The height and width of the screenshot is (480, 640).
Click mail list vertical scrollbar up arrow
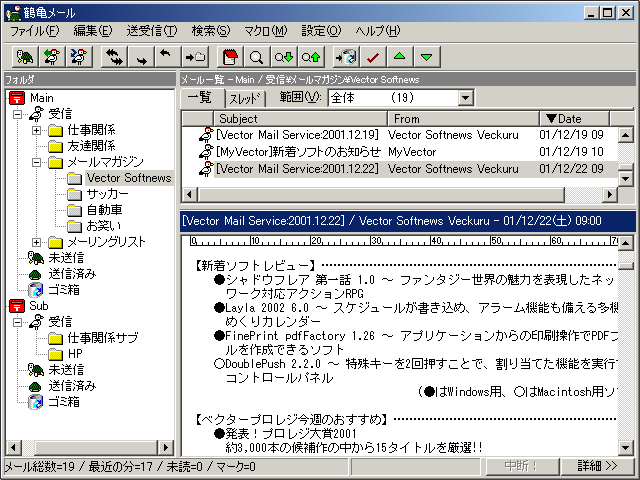coord(625,135)
